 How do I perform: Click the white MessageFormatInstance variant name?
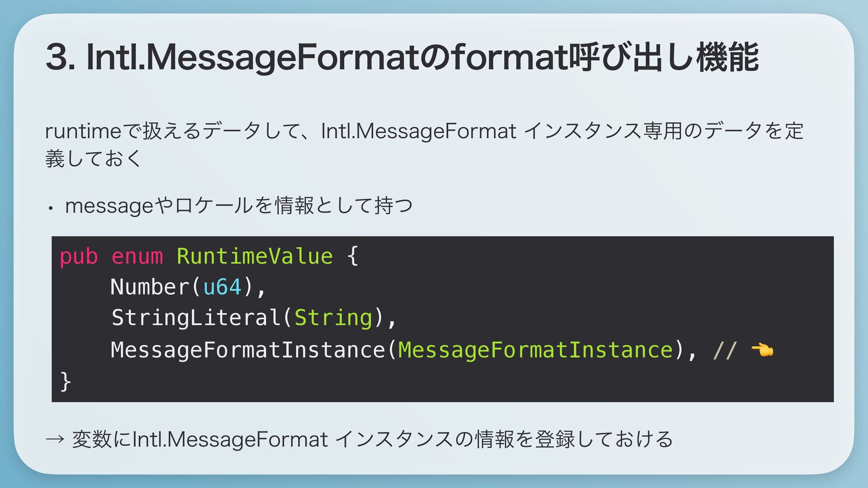click(x=248, y=350)
